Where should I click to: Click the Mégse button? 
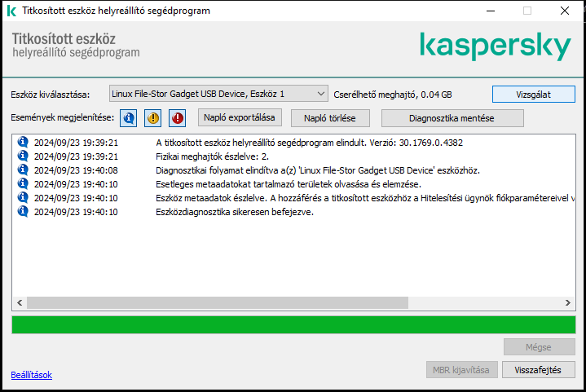pos(539,347)
